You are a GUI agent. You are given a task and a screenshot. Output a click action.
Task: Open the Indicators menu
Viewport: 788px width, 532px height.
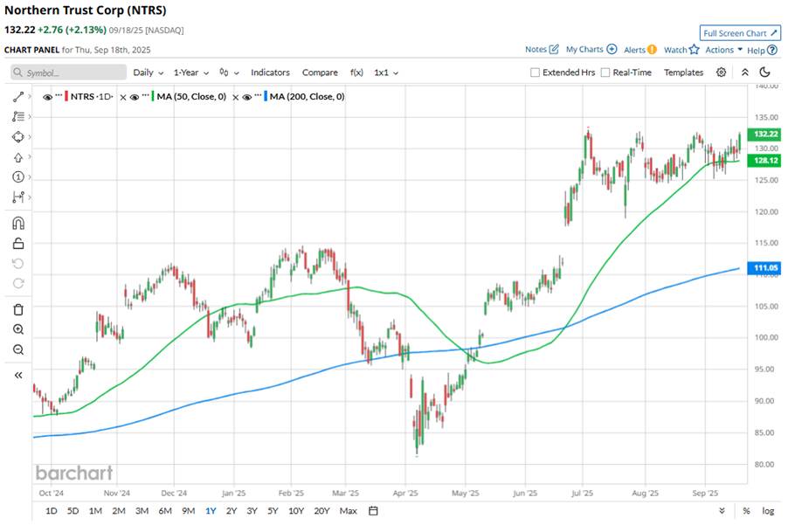point(270,73)
